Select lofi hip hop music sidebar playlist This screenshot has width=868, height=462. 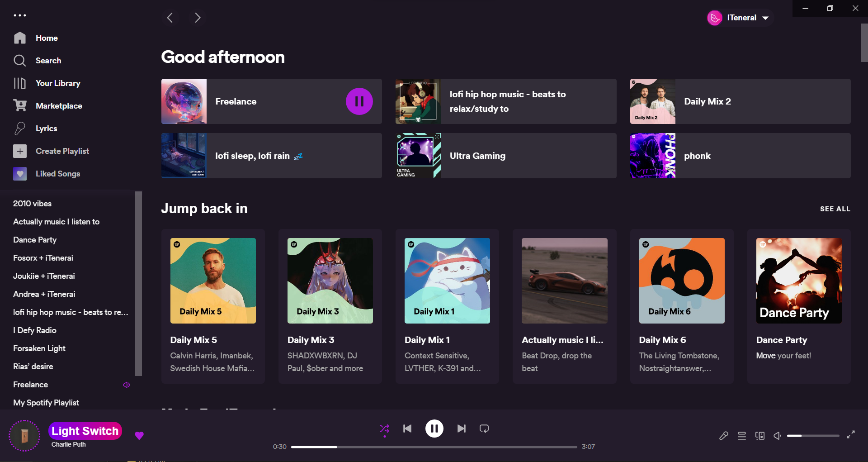[71, 312]
